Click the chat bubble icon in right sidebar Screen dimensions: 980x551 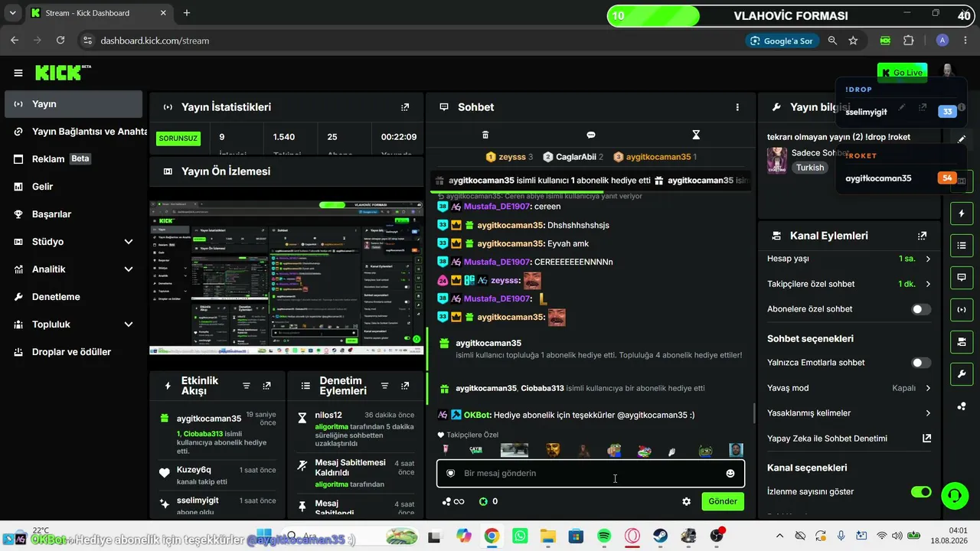point(962,277)
